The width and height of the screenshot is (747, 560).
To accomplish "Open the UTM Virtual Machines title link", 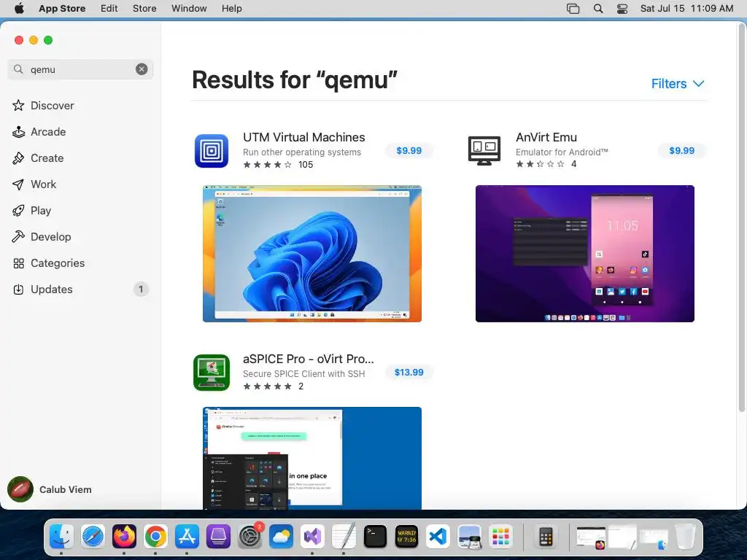I will (x=304, y=137).
